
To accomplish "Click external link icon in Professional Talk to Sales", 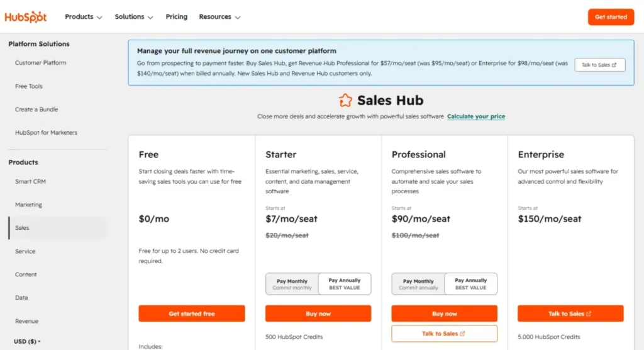I will 462,334.
